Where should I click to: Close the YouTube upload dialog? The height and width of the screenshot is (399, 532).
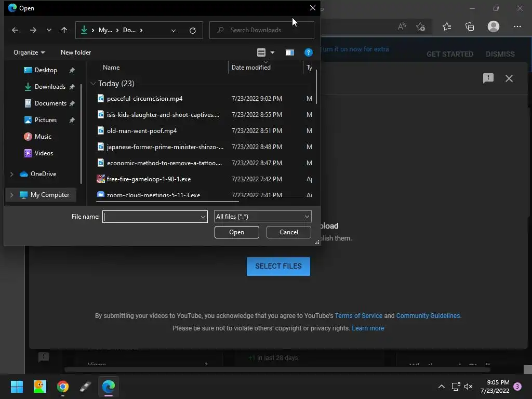coord(509,78)
